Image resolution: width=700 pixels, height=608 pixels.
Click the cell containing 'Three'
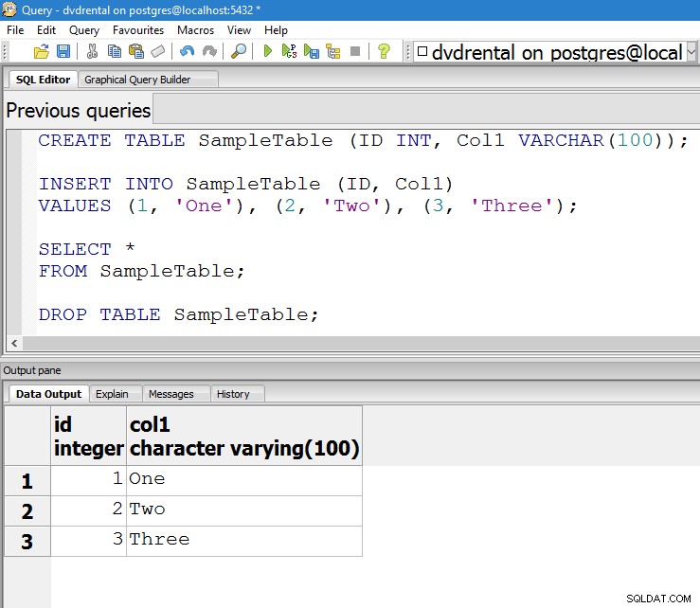244,541
